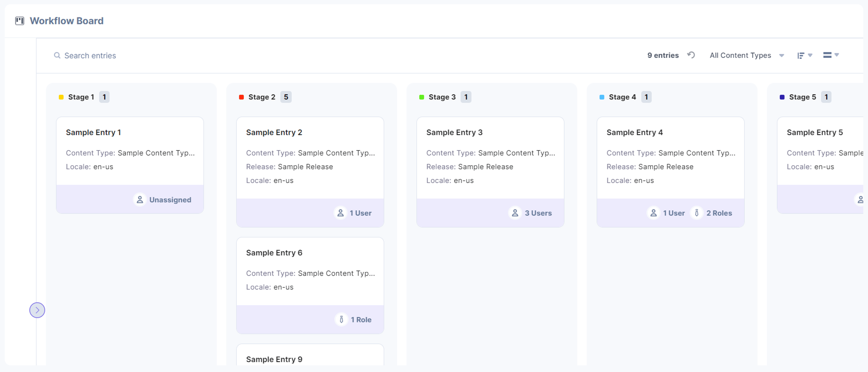Click the users icon on Sample Entry 3

coord(515,213)
